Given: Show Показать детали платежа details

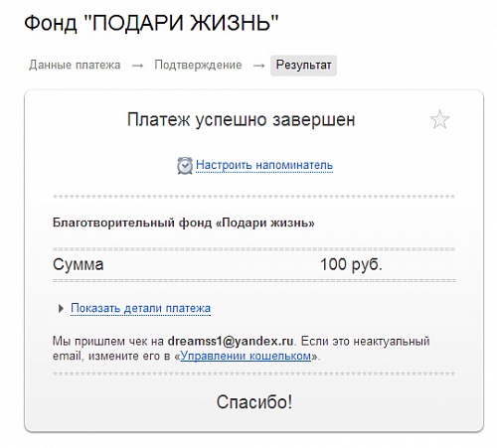Looking at the screenshot, I should click(x=140, y=308).
